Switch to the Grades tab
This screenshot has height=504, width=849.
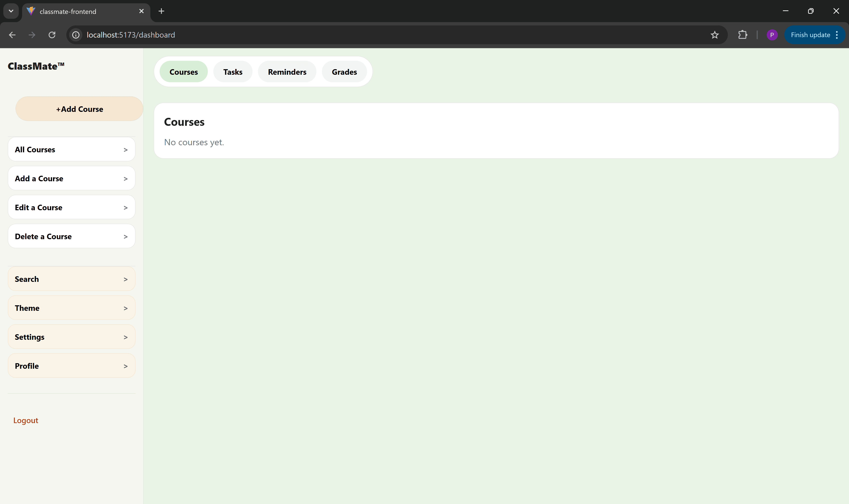(344, 72)
